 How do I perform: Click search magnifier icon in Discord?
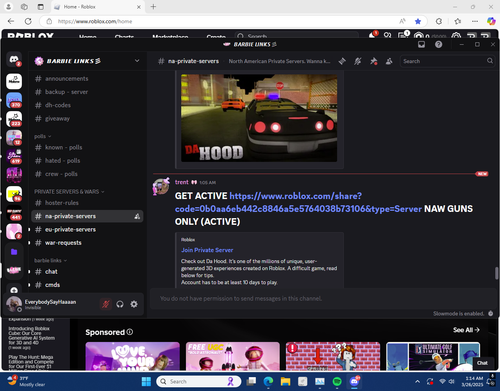tap(489, 61)
